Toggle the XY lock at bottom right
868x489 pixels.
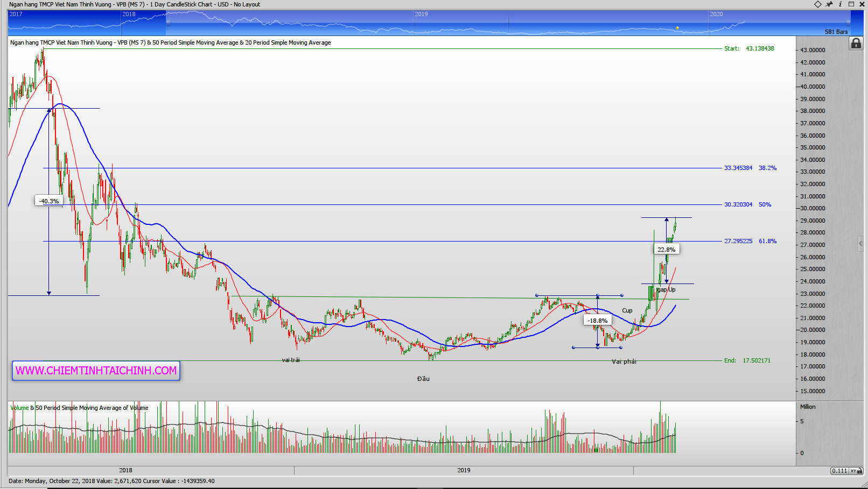(854, 471)
